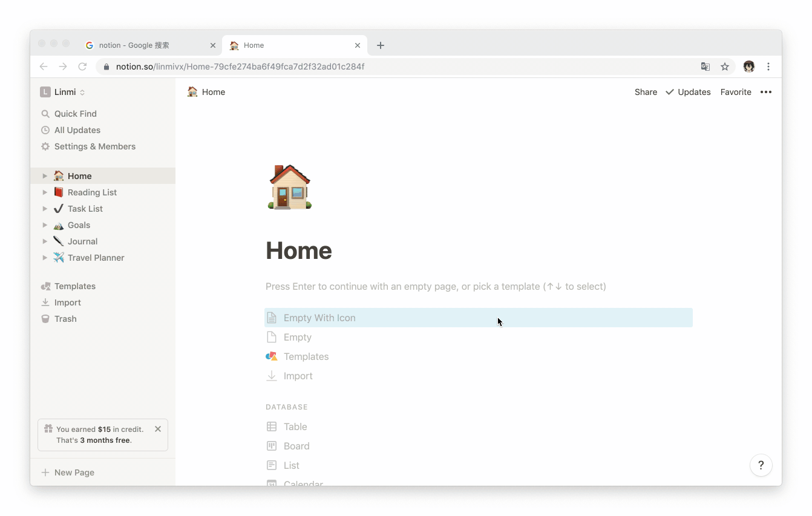Click the airplane icon of Travel Planner
The width and height of the screenshot is (812, 516).
tap(59, 258)
